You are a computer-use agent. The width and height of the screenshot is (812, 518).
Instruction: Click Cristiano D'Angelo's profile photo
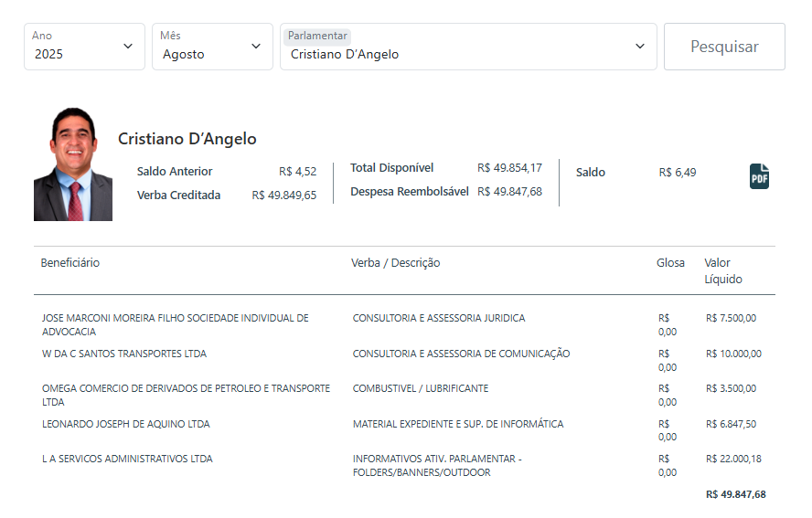pyautogui.click(x=73, y=164)
